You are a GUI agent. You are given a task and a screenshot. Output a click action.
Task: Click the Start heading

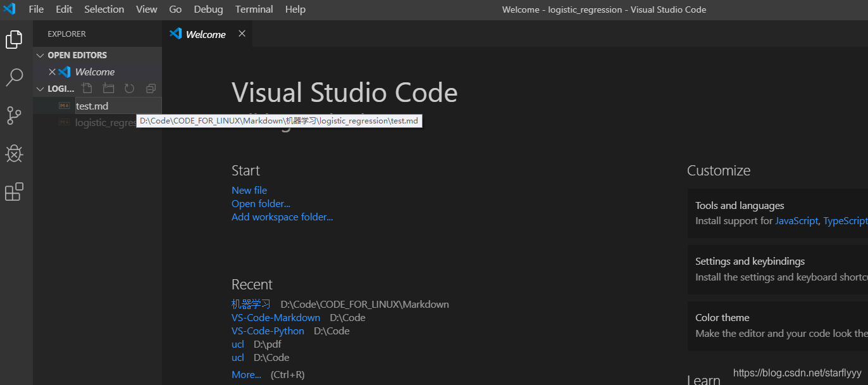click(x=245, y=170)
